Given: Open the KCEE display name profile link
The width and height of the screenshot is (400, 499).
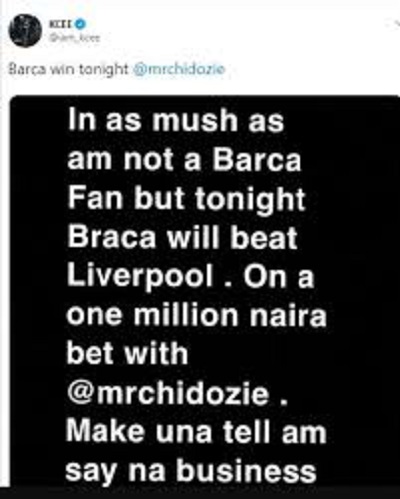Looking at the screenshot, I should (62, 24).
